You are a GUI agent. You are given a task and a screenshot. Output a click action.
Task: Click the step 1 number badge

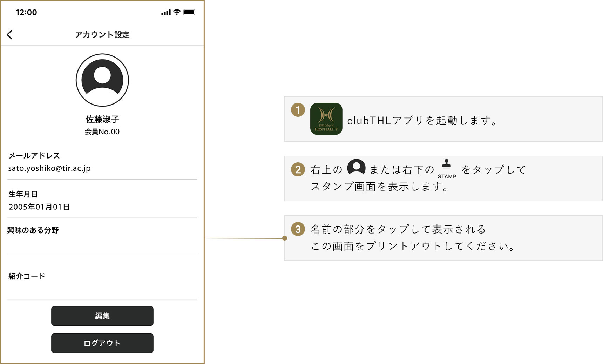point(298,110)
